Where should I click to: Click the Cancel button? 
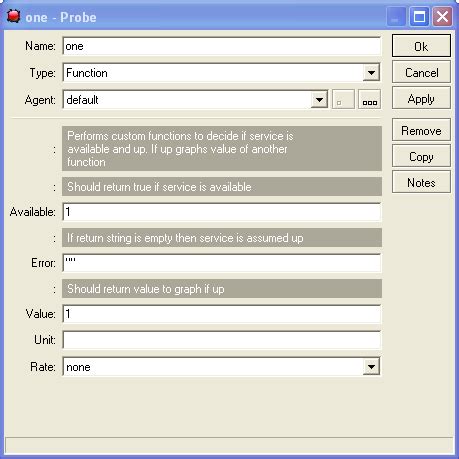(x=421, y=72)
